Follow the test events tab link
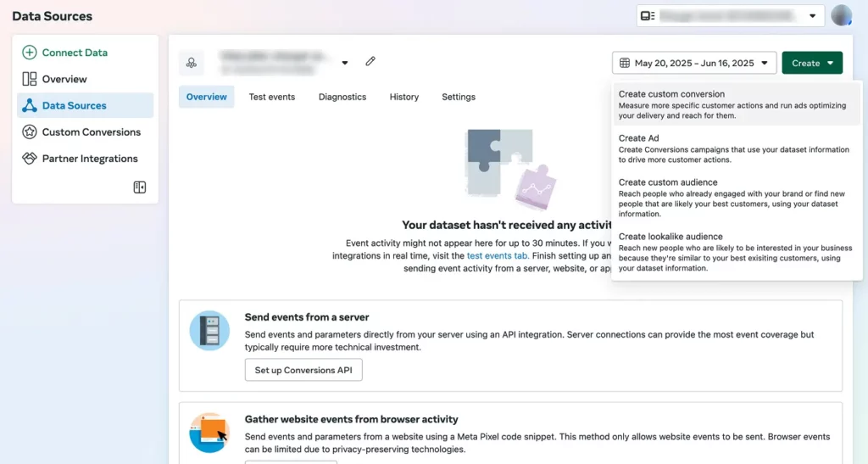 tap(497, 256)
